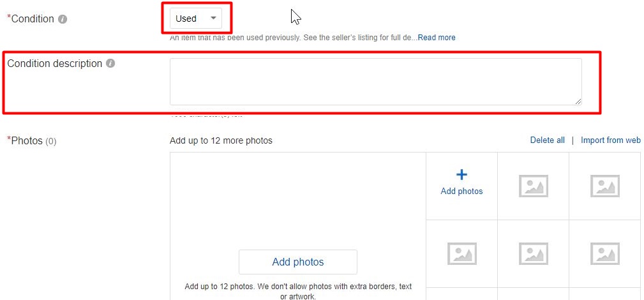Click the Import from web link

[x=611, y=140]
